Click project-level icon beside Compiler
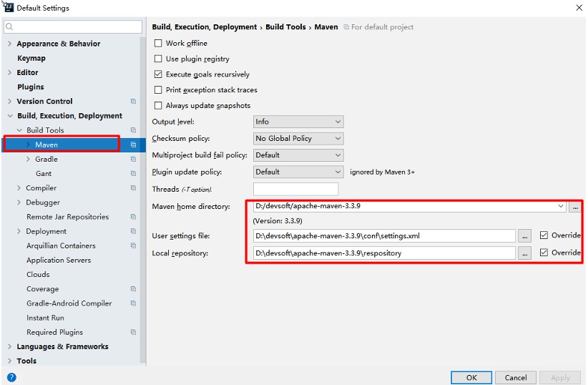 pos(133,187)
